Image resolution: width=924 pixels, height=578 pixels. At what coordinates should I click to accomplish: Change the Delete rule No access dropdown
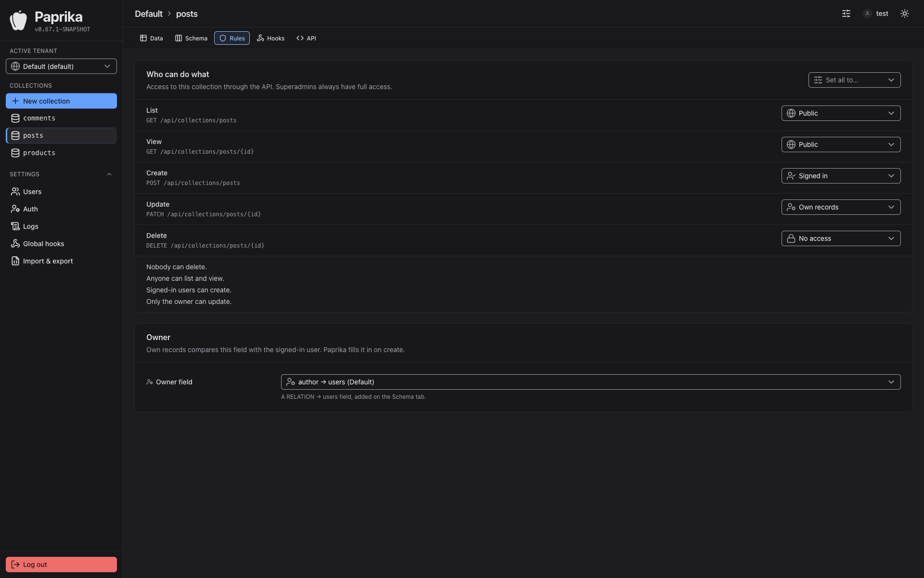pos(841,238)
